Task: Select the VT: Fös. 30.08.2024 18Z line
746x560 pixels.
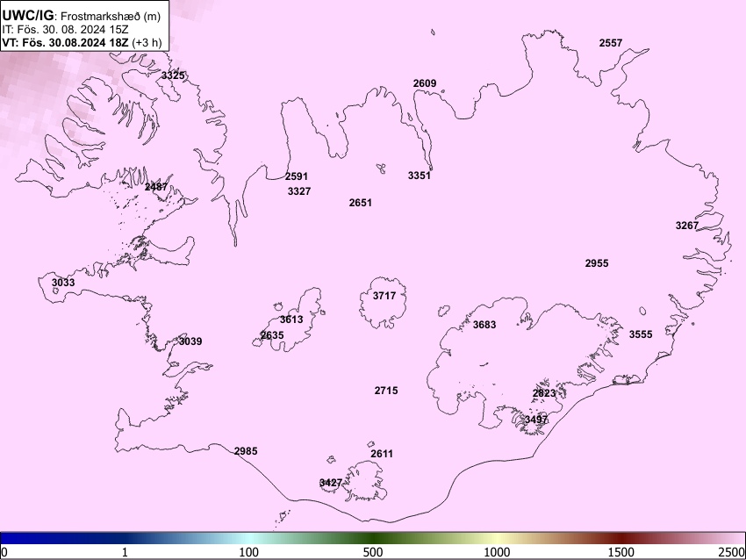Action: [x=82, y=42]
